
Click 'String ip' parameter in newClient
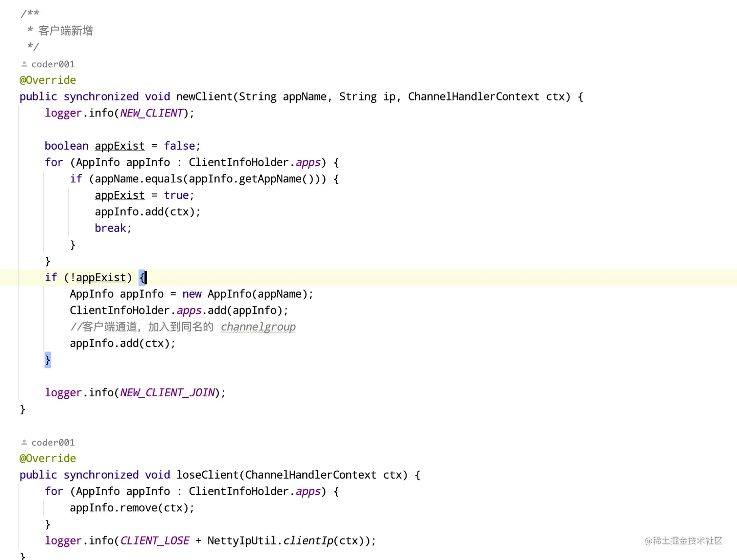coord(367,97)
